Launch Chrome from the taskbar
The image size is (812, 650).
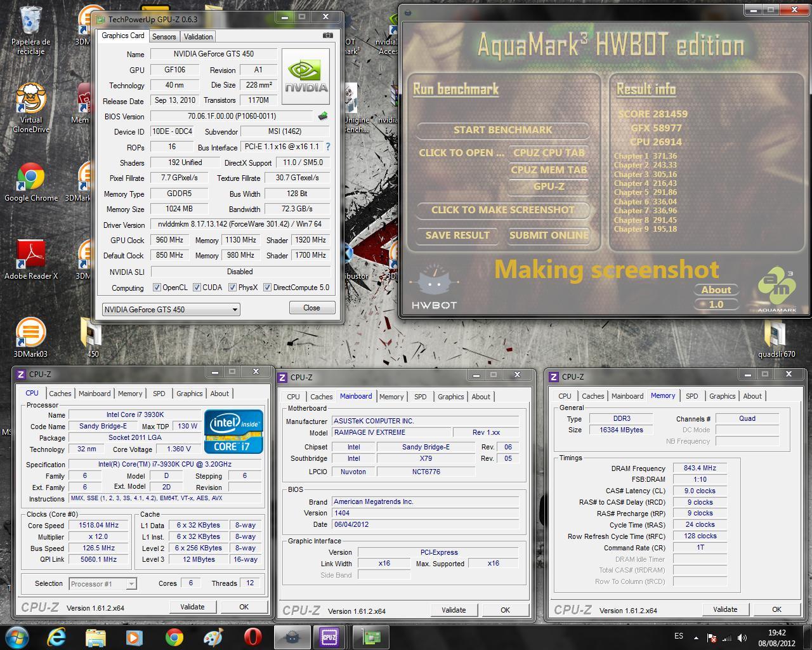(x=174, y=637)
